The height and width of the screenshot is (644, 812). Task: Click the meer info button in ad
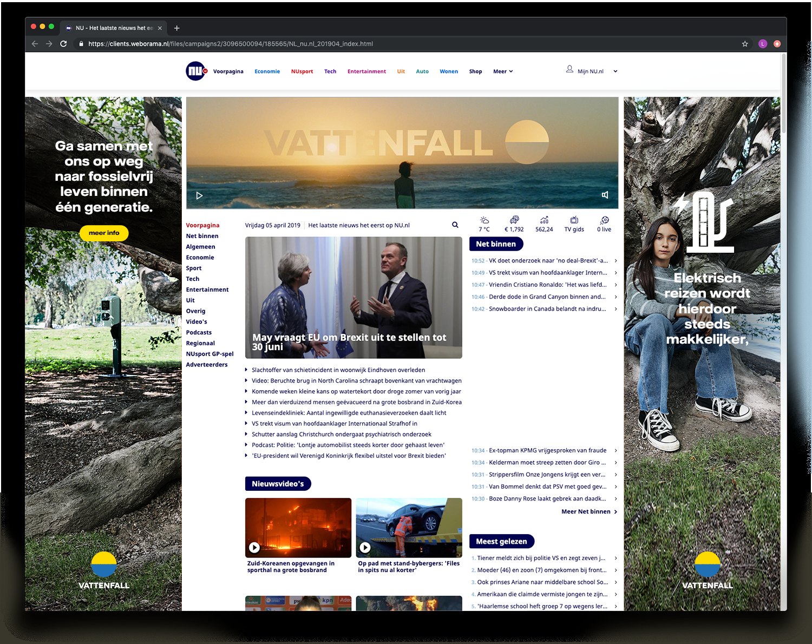click(104, 233)
